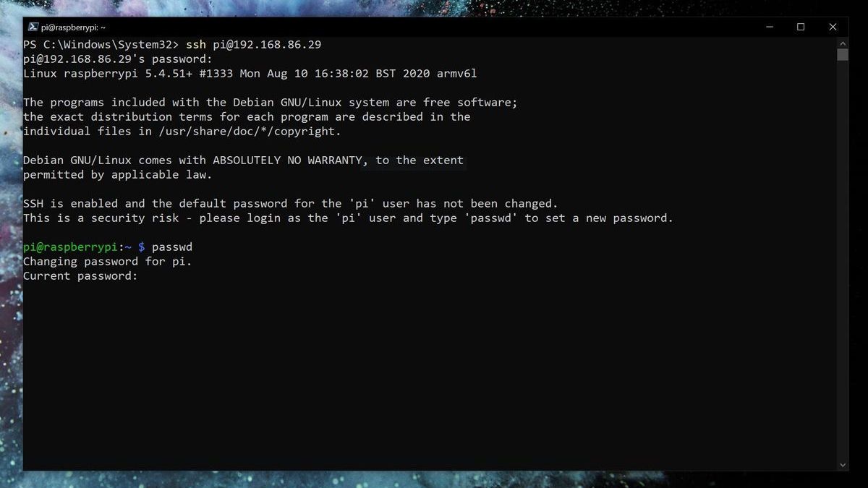Image resolution: width=868 pixels, height=488 pixels.
Task: Click the terminal icon in the title bar
Action: tap(33, 26)
